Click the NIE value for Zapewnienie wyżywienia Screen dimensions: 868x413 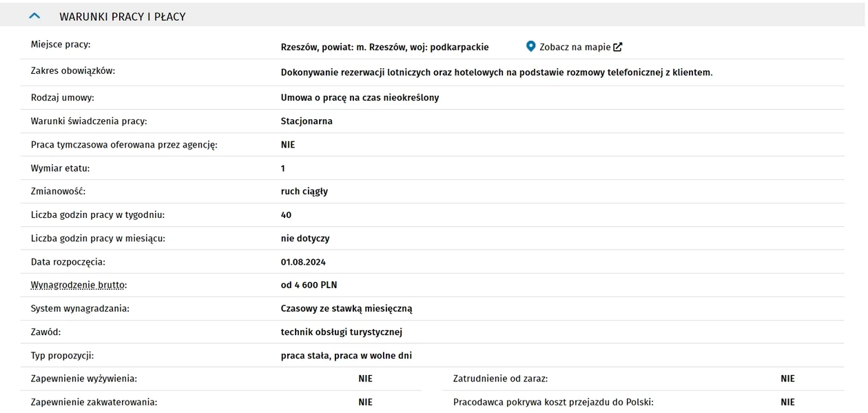pyautogui.click(x=365, y=379)
